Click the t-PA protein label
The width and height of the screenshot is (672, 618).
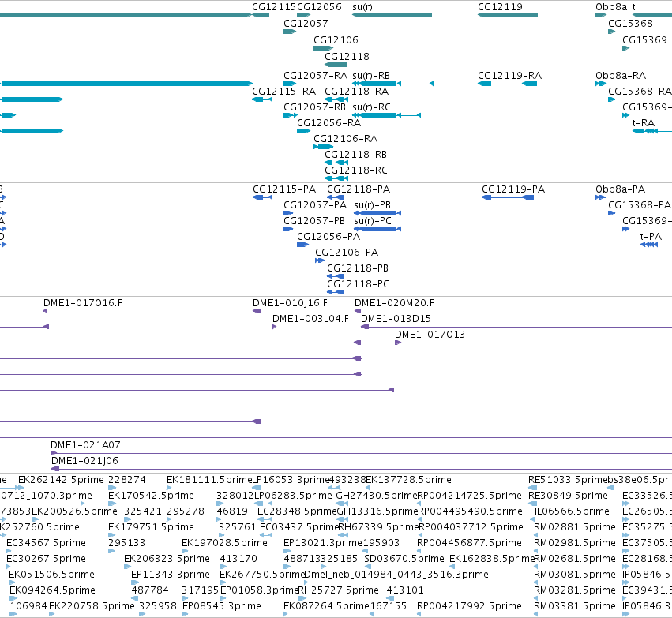coord(651,237)
